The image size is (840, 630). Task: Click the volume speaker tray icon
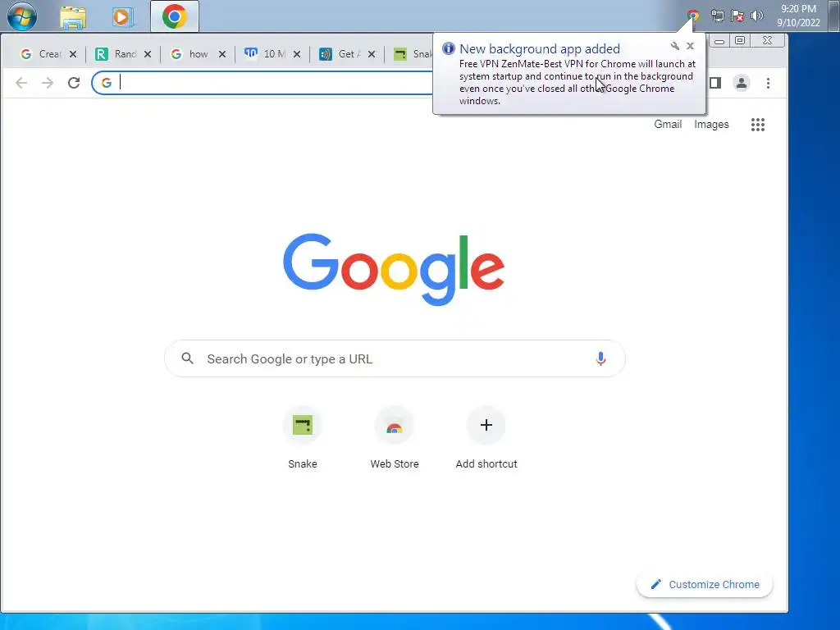tap(757, 16)
